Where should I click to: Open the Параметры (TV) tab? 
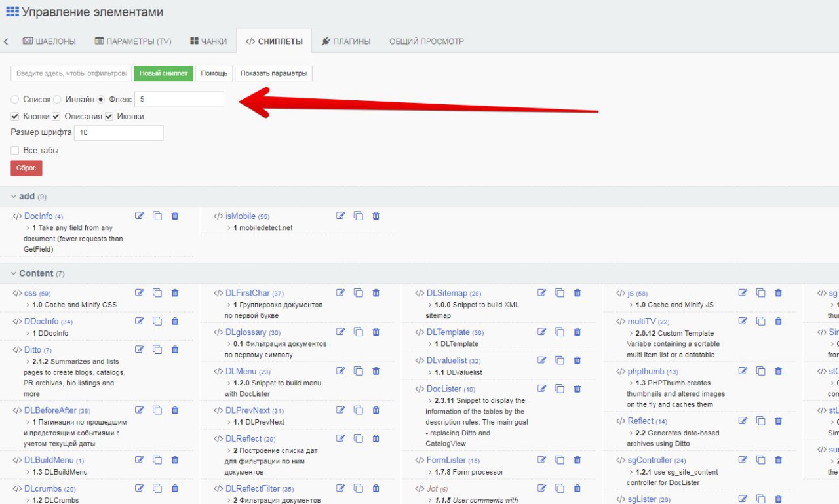point(133,41)
